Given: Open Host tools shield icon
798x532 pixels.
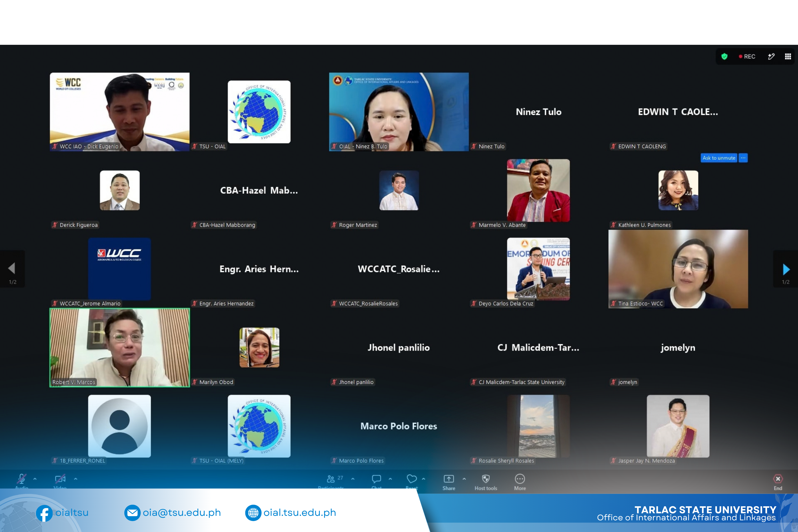Looking at the screenshot, I should tap(486, 479).
